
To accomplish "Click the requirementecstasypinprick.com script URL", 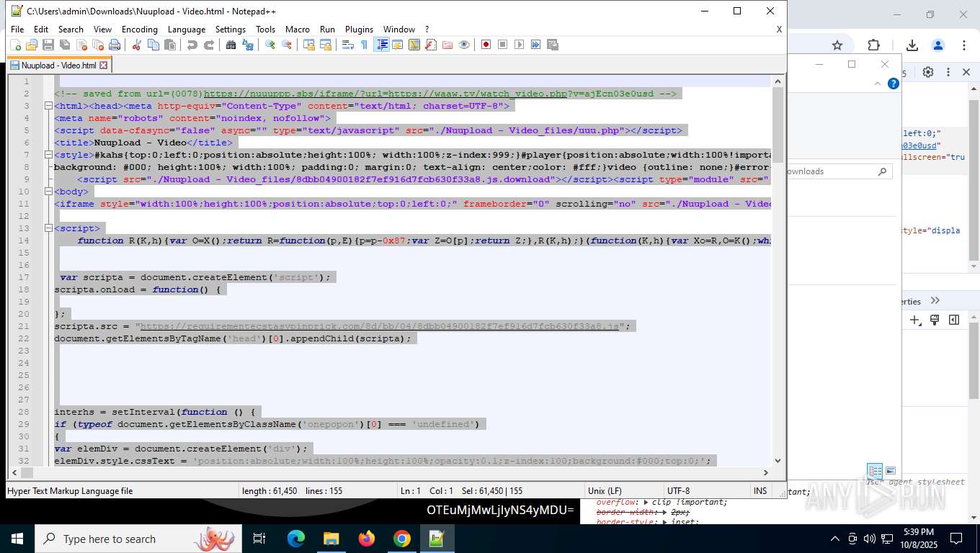I will [380, 326].
